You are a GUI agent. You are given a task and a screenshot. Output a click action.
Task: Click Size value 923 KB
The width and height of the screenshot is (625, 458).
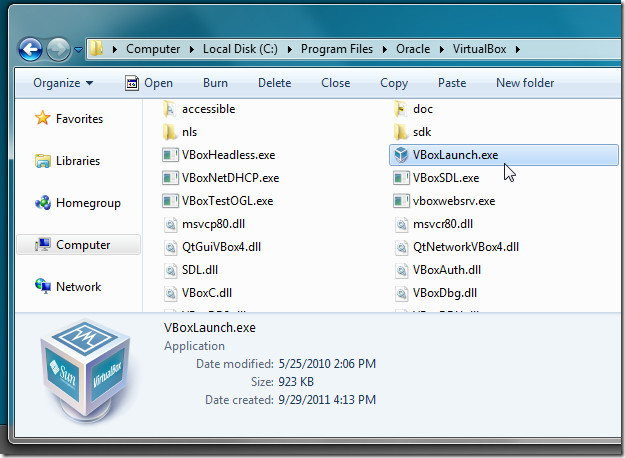pos(296,382)
